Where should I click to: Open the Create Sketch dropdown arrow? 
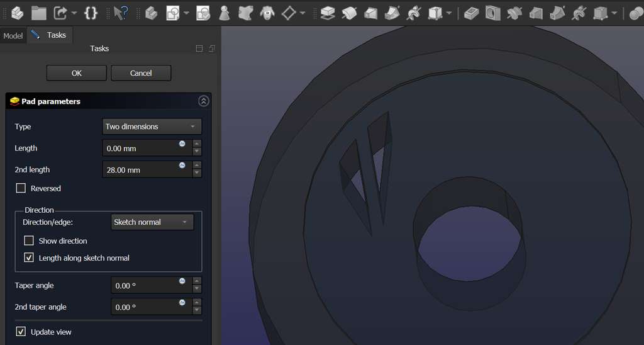(186, 13)
